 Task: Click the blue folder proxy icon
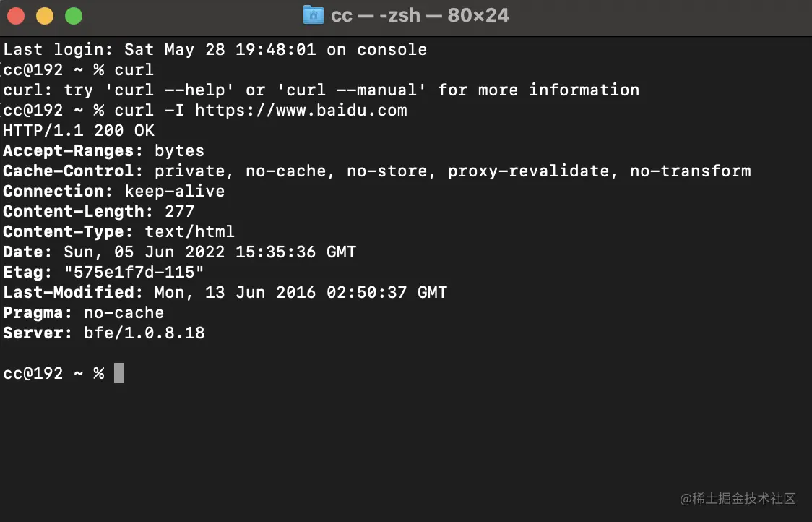(314, 15)
